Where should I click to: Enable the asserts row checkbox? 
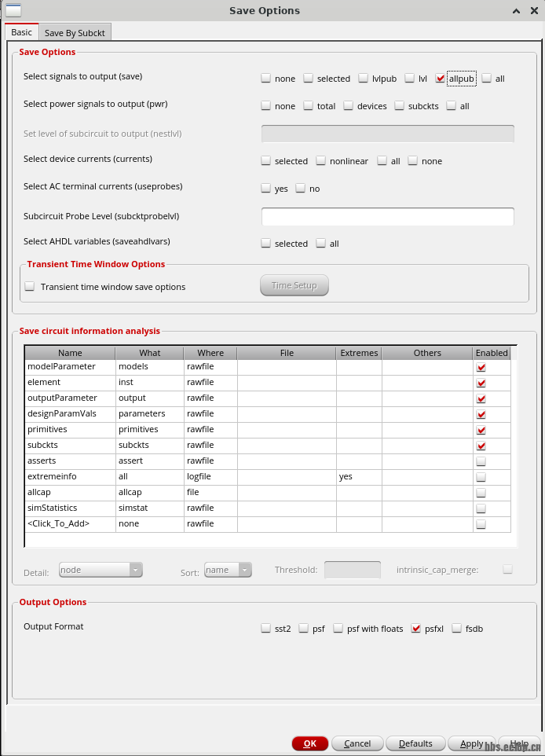click(481, 461)
